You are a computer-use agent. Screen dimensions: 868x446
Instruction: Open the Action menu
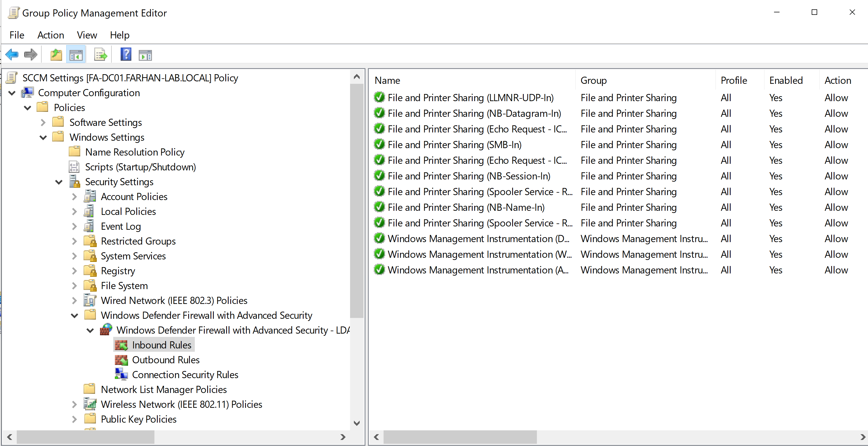tap(51, 35)
